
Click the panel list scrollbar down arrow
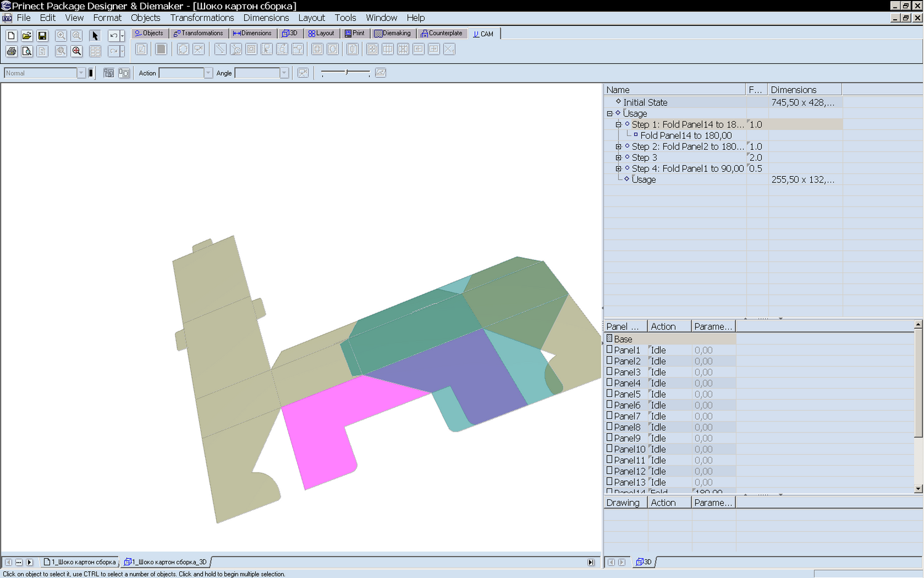coord(918,489)
